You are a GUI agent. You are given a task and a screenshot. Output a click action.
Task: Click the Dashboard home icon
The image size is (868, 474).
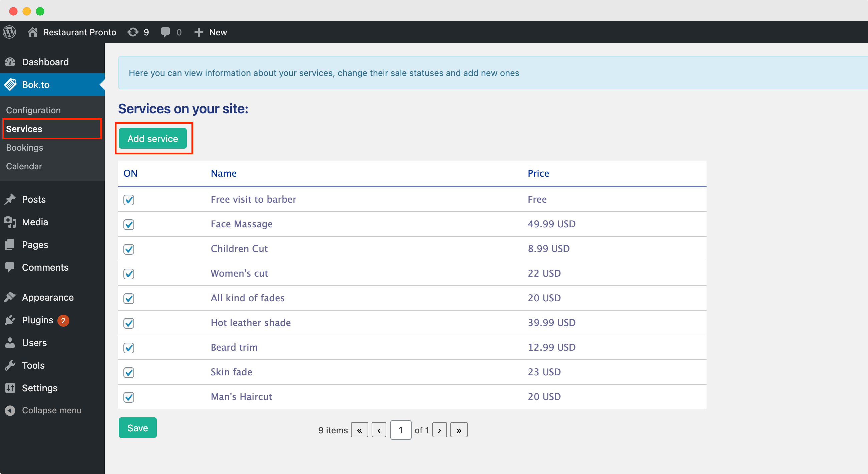pos(11,61)
